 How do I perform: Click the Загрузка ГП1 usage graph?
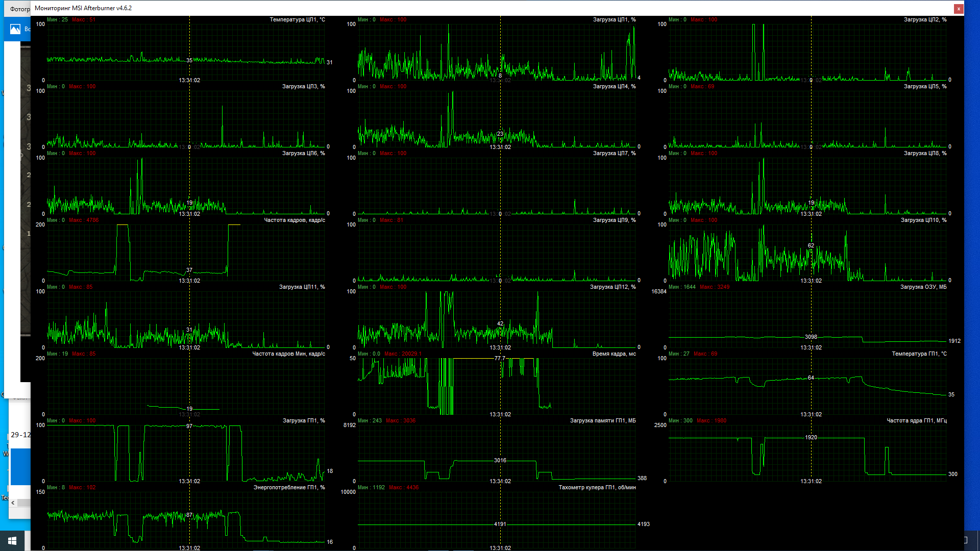(x=186, y=453)
